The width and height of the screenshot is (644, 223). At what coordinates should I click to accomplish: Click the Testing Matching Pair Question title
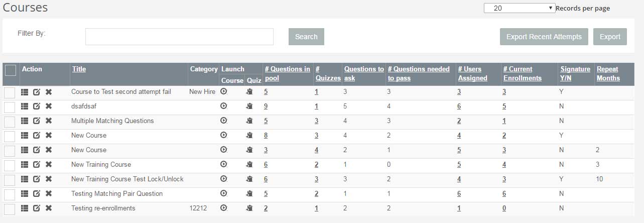coord(117,194)
